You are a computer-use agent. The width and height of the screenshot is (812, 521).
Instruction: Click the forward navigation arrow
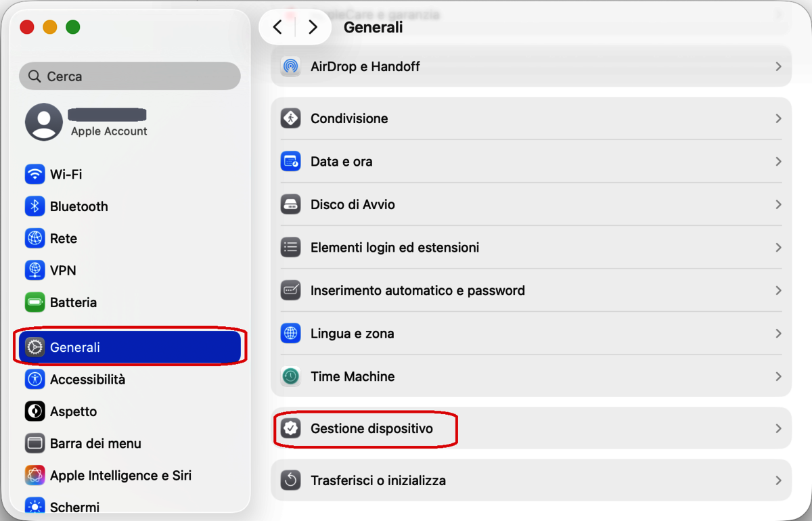tap(313, 27)
